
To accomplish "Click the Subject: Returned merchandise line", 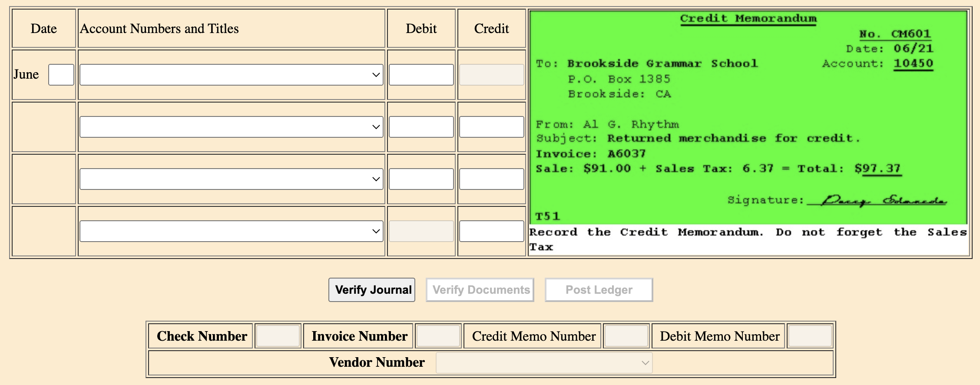I will pyautogui.click(x=698, y=139).
